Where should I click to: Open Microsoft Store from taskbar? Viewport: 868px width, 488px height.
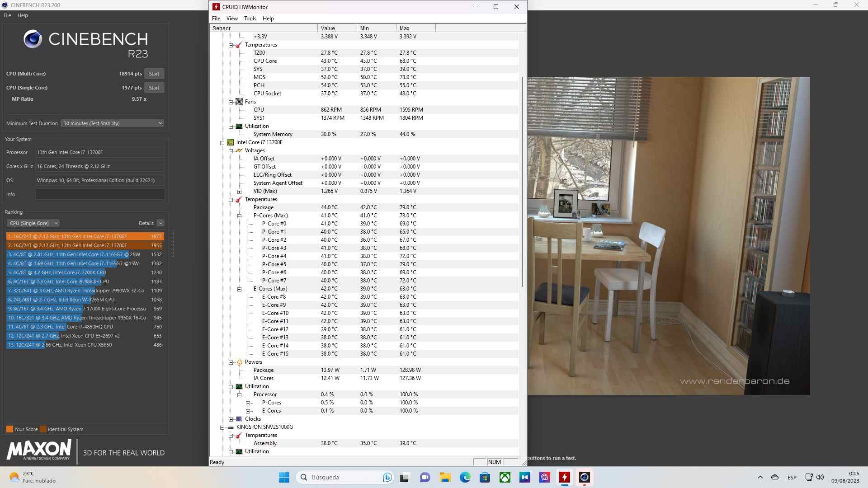(x=485, y=477)
